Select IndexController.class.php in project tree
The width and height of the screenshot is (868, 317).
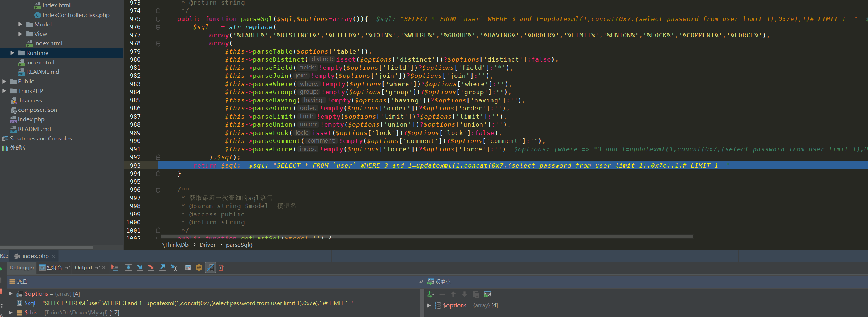[x=76, y=15]
